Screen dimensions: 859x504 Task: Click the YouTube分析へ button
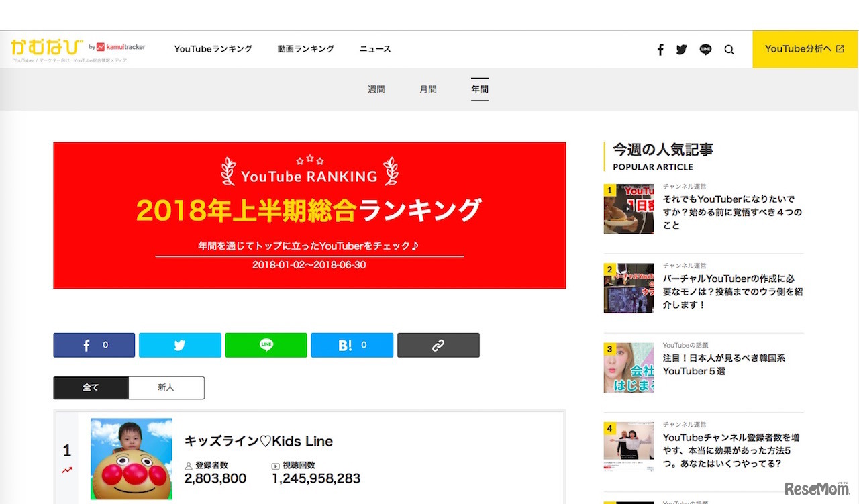(x=805, y=49)
